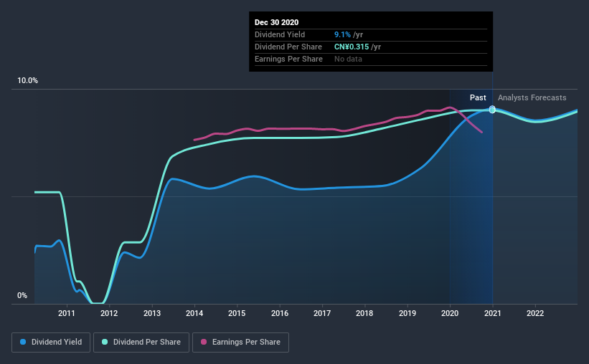Click the 2014 x-axis label
The image size is (589, 364).
tap(194, 313)
